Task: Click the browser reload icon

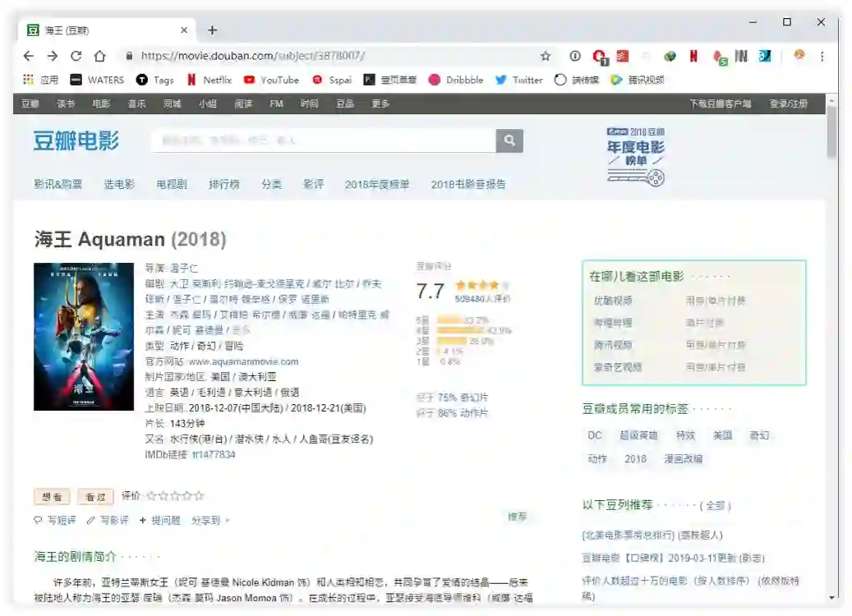Action: [76, 56]
